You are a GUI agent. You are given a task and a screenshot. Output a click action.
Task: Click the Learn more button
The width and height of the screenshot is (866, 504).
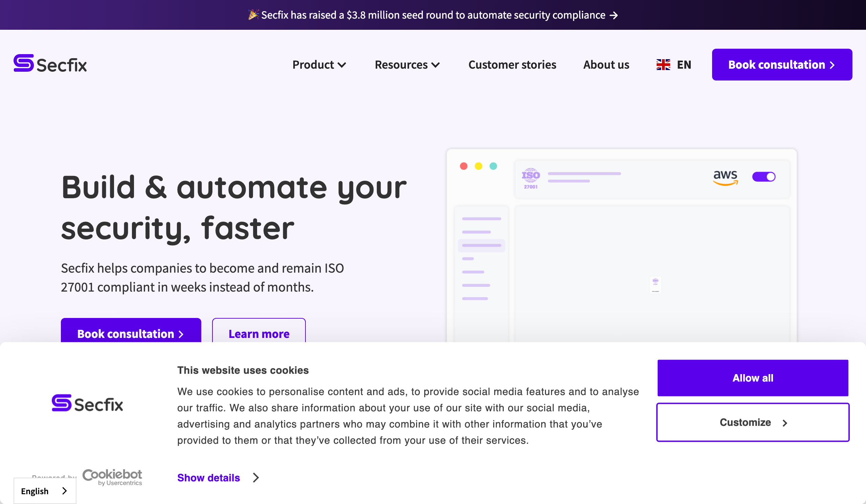pyautogui.click(x=259, y=330)
